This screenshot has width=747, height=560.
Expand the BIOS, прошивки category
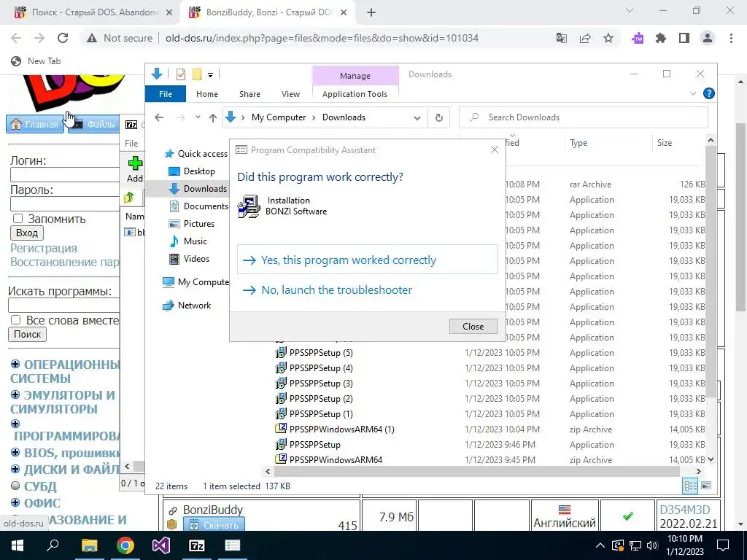pyautogui.click(x=15, y=452)
